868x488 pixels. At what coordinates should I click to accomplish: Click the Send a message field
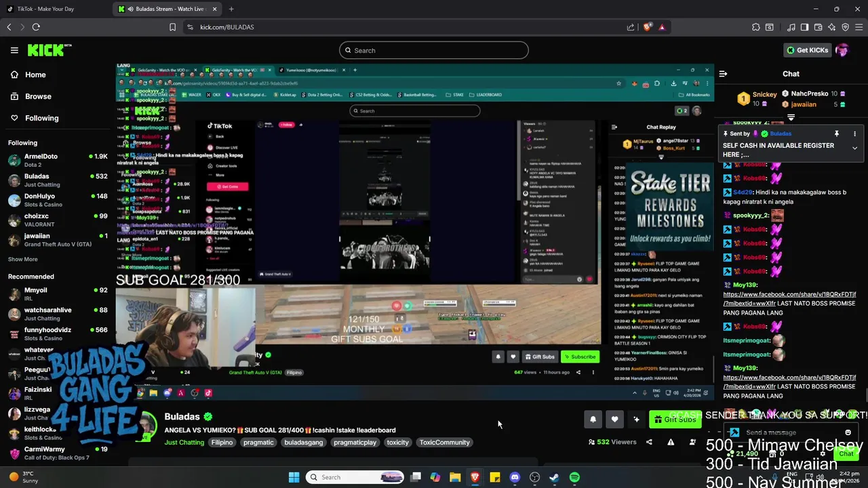790,432
